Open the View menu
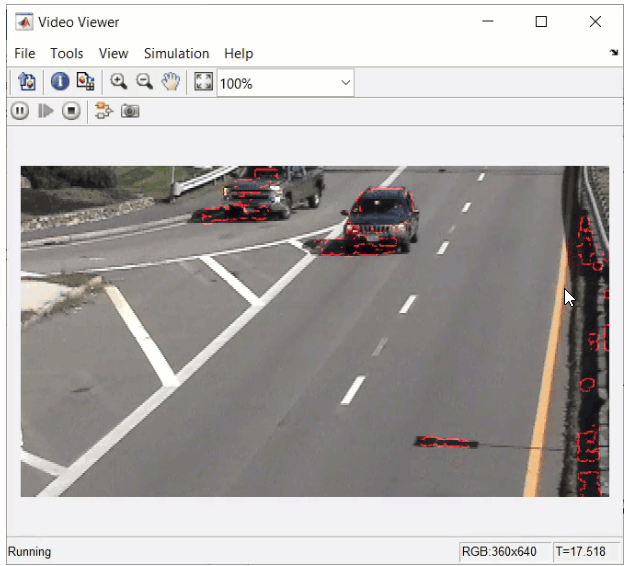Image resolution: width=627 pixels, height=566 pixels. click(x=114, y=54)
